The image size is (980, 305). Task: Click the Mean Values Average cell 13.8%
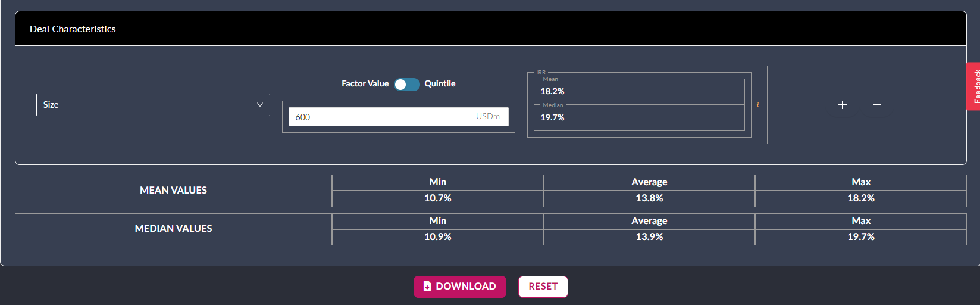tap(649, 198)
